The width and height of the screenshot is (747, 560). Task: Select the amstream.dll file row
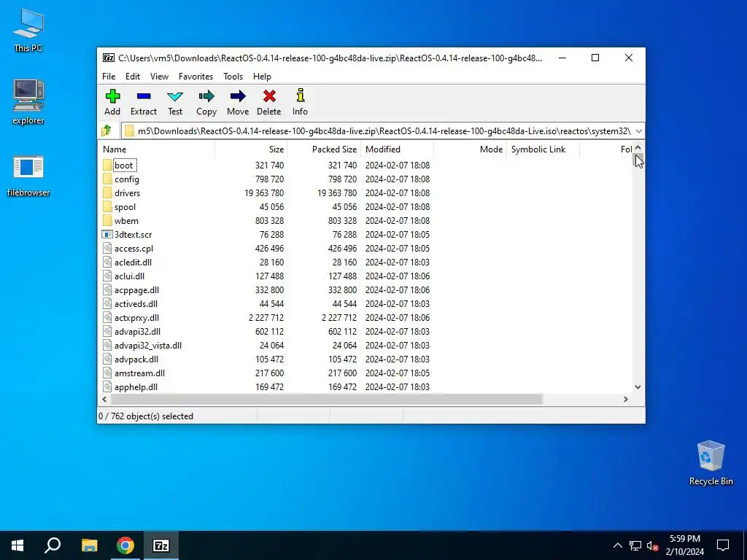[x=266, y=373]
